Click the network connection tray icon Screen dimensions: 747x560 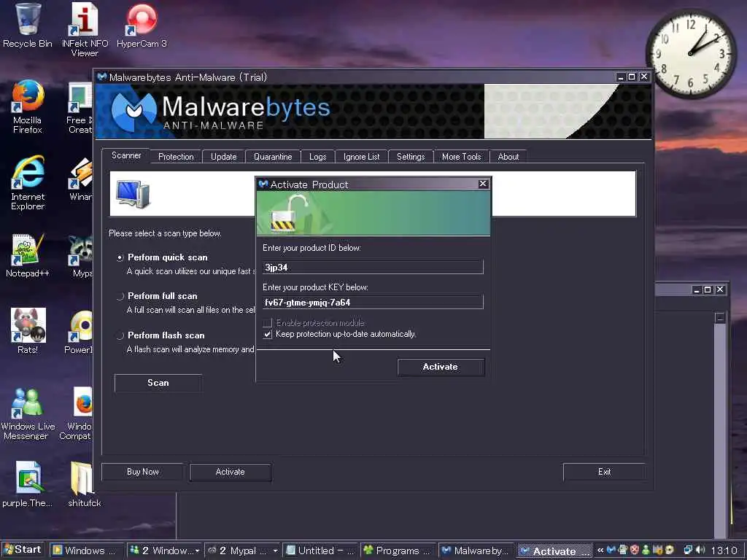pyautogui.click(x=688, y=550)
